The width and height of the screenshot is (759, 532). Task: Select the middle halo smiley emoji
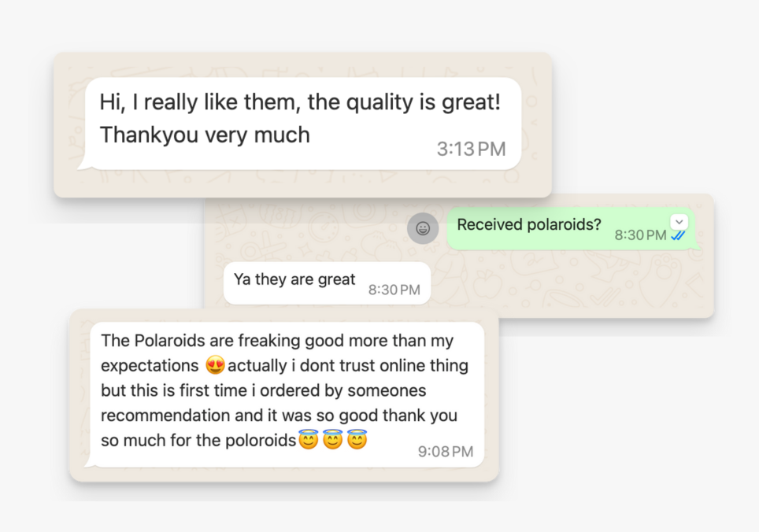(332, 439)
